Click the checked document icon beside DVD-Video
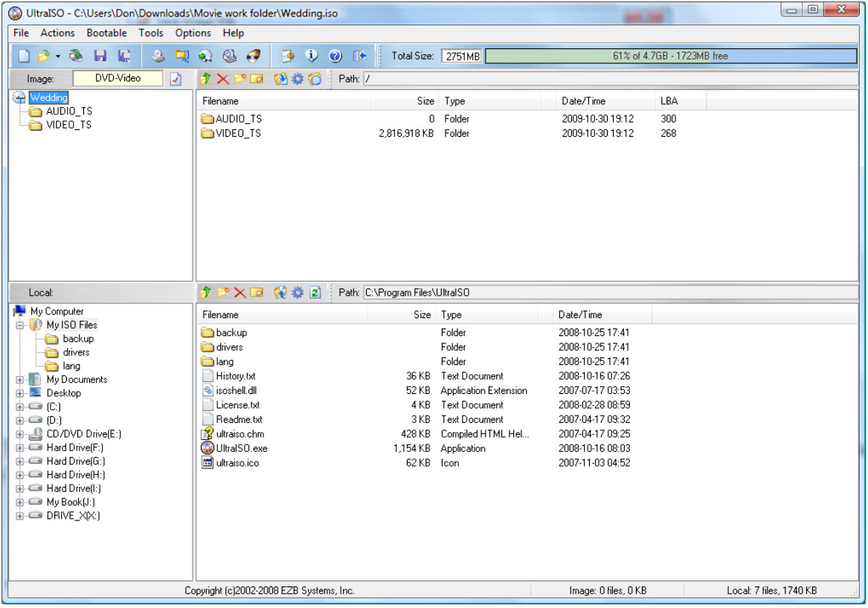 pos(176,79)
